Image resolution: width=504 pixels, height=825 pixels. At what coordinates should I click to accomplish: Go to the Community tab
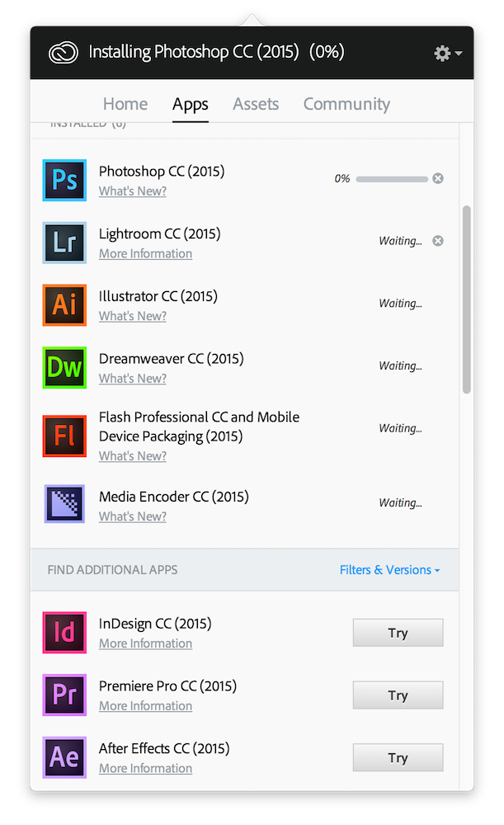point(346,104)
